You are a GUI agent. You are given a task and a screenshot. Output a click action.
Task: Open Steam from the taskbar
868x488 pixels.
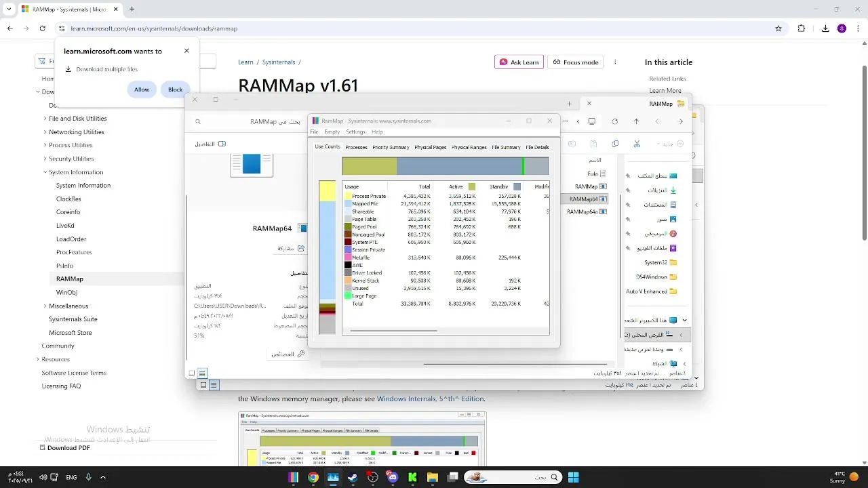tap(353, 477)
